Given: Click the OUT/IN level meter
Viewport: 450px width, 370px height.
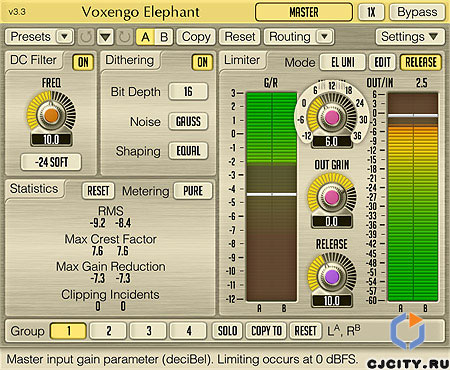Looking at the screenshot, I should [413, 197].
